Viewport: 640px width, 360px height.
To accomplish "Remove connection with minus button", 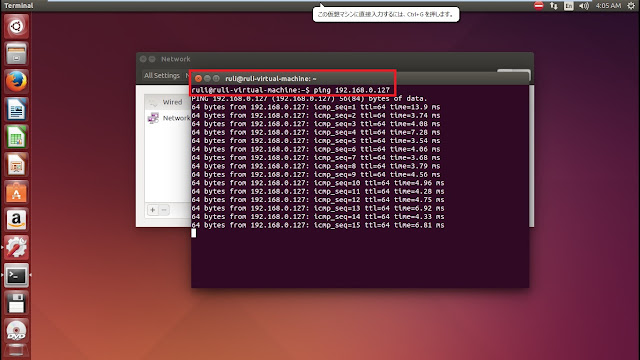I will click(164, 210).
